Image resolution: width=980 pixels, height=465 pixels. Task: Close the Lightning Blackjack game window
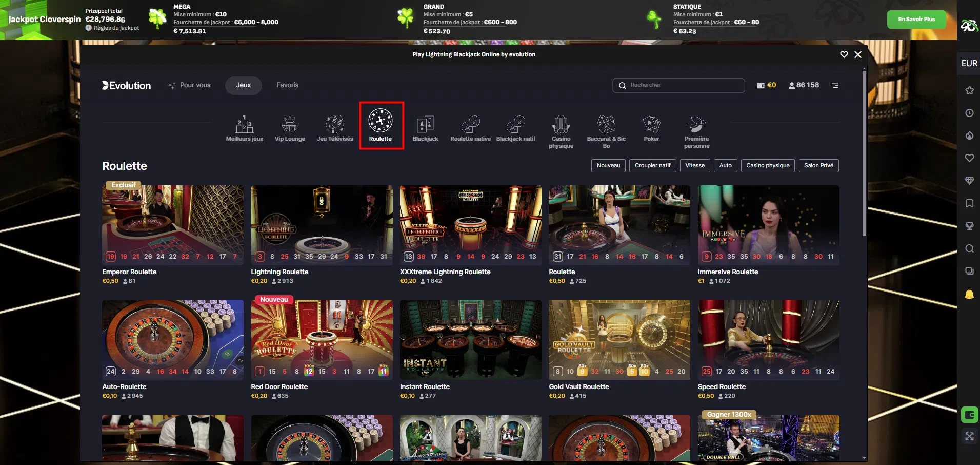pyautogui.click(x=858, y=54)
